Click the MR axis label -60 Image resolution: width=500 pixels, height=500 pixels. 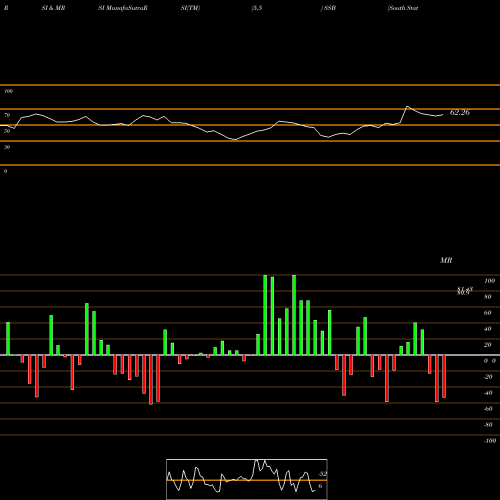488,409
